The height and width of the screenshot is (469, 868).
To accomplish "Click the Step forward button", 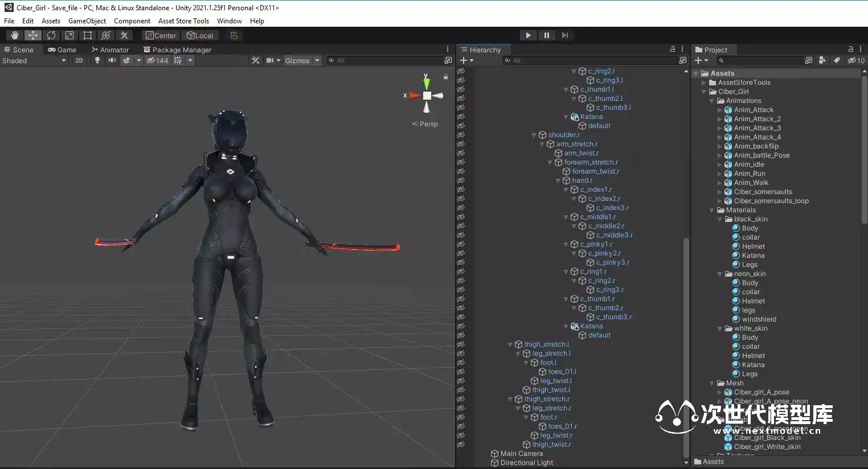I will coord(565,35).
